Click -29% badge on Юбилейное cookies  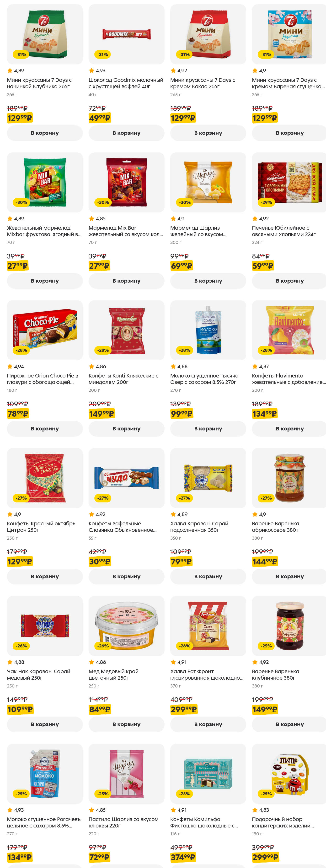[x=266, y=202]
